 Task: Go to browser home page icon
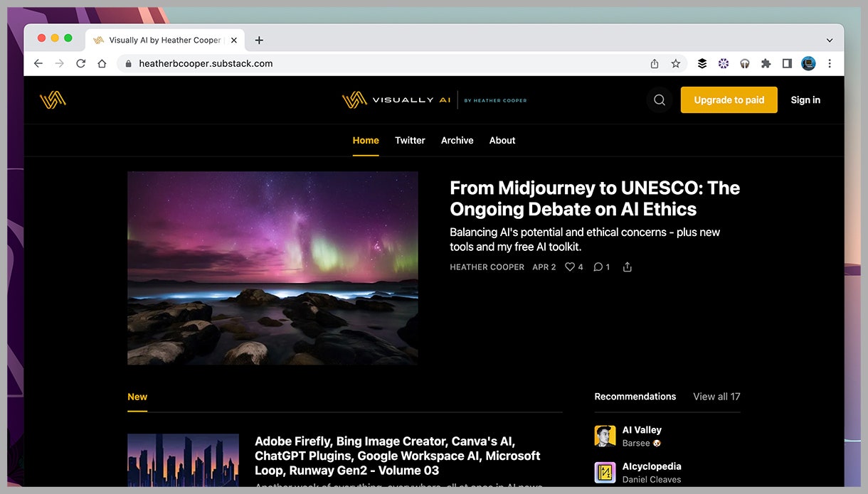coord(102,63)
